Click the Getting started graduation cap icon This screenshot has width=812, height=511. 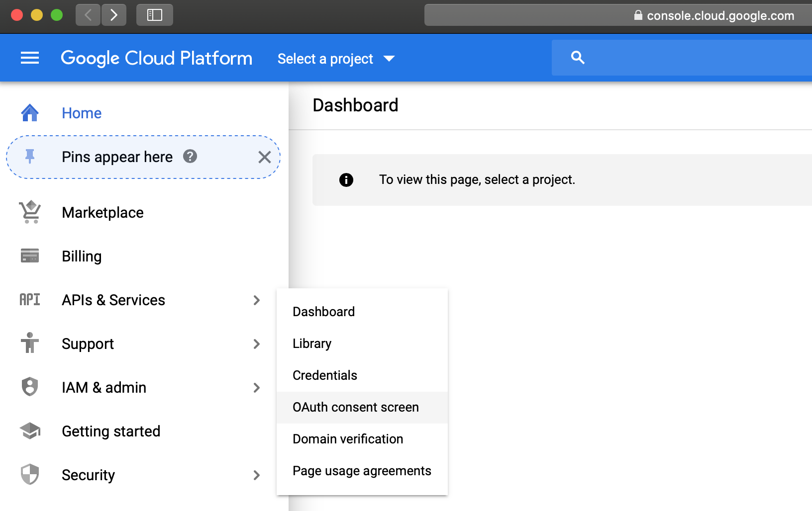click(30, 431)
